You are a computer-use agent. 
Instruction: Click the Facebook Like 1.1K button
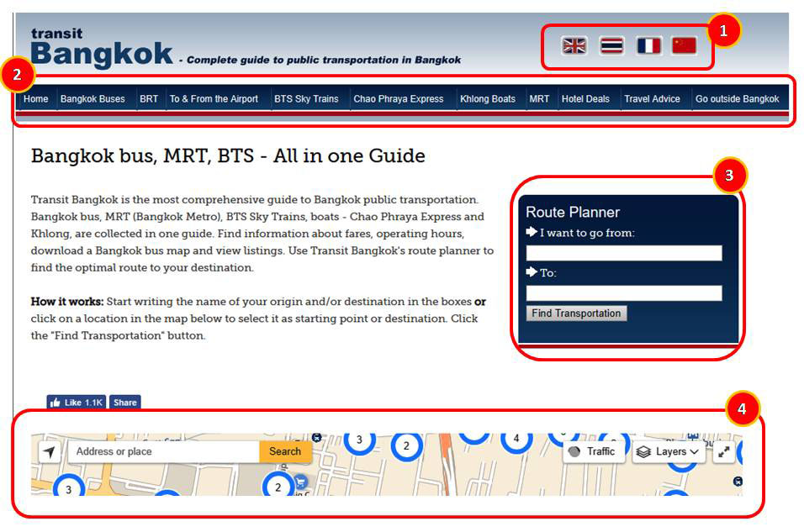pyautogui.click(x=77, y=403)
